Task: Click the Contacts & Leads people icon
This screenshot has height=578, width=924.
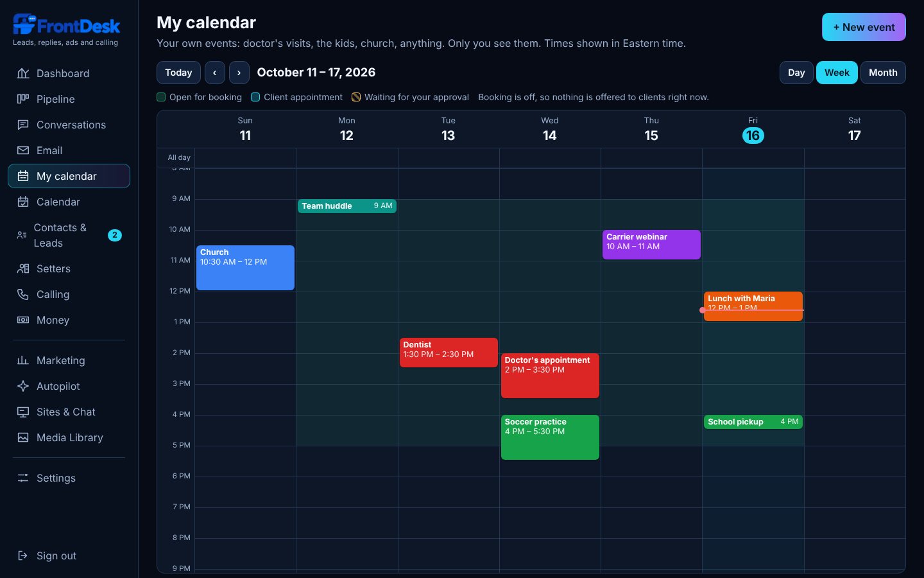Action: pyautogui.click(x=22, y=235)
